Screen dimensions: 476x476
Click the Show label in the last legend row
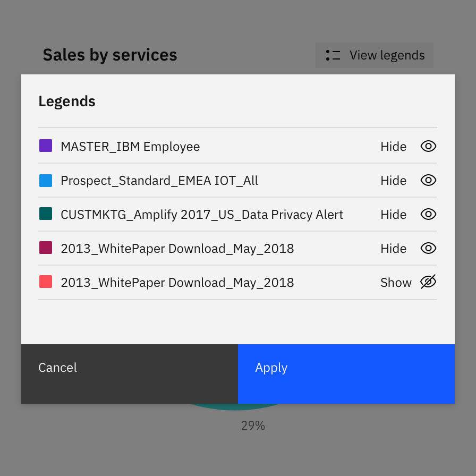[x=396, y=283]
